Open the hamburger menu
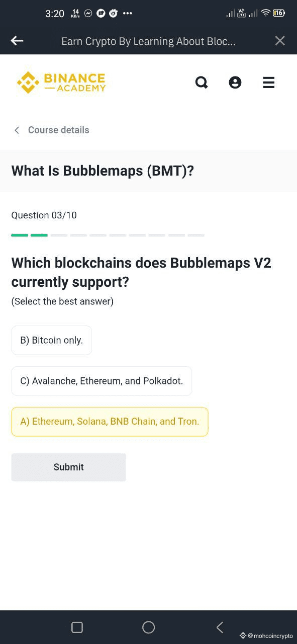 click(269, 83)
